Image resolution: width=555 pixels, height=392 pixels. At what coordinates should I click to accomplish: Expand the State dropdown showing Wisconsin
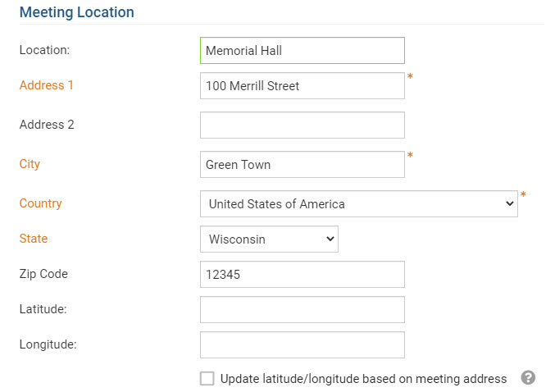tap(269, 239)
